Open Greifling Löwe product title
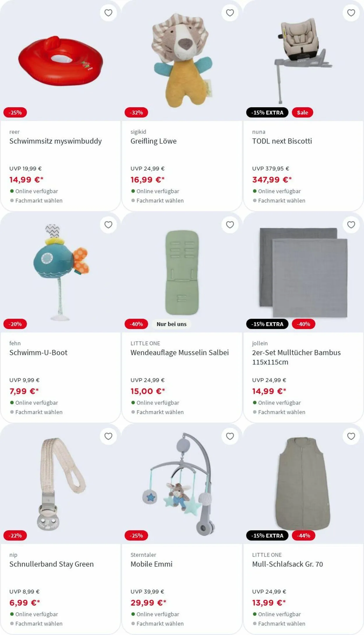Screen dimensions: 364x635 point(153,141)
